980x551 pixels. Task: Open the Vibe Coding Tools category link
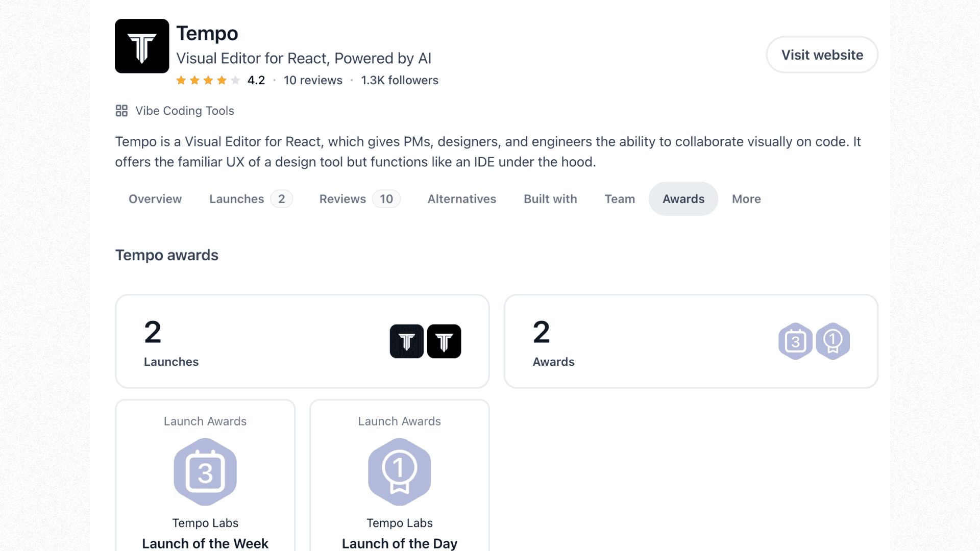[x=185, y=111]
